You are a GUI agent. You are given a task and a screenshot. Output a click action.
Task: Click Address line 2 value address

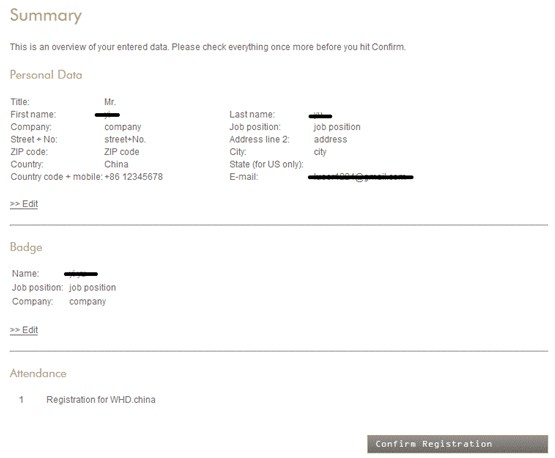pos(330,139)
